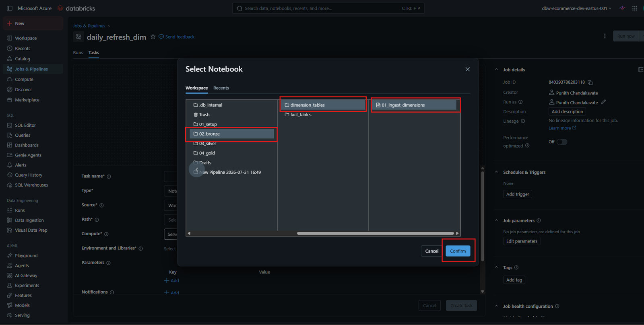This screenshot has width=644, height=325.
Task: Collapse sidebar using the panel icon
Action: point(10,8)
